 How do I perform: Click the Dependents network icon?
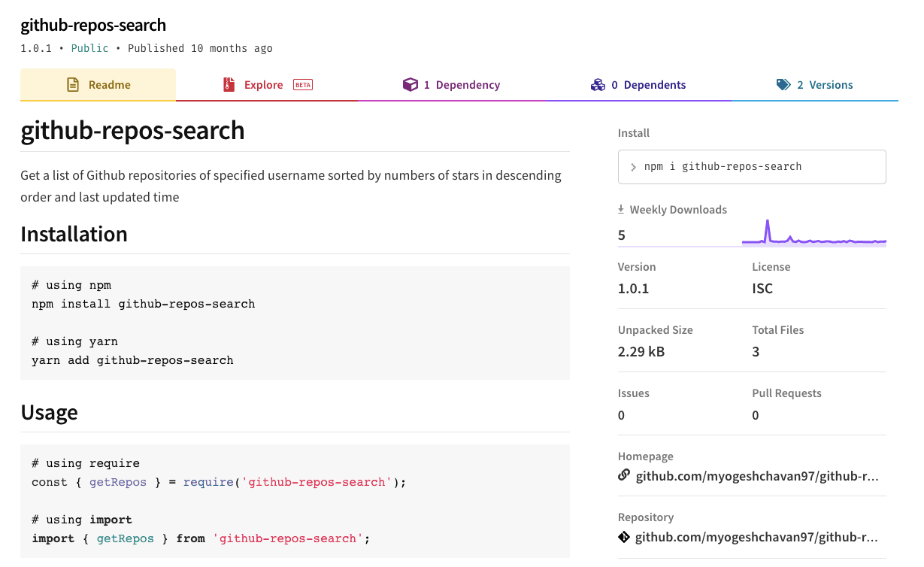tap(598, 84)
